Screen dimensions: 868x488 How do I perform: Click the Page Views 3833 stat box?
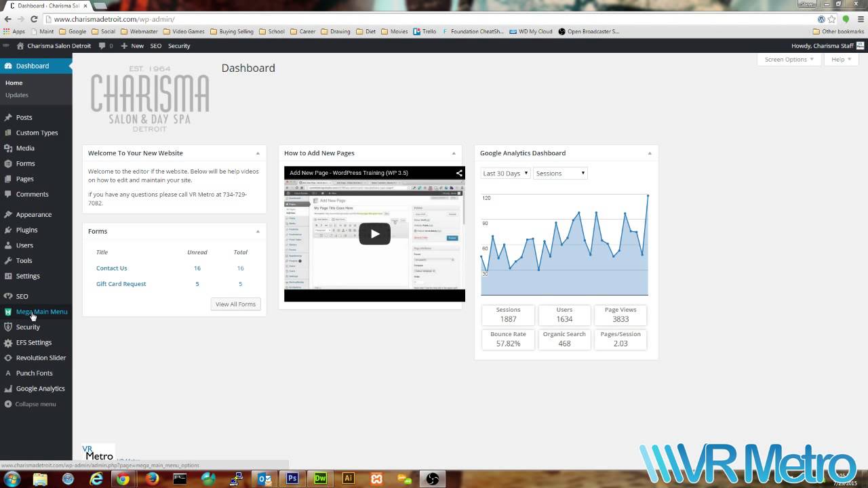click(x=620, y=315)
